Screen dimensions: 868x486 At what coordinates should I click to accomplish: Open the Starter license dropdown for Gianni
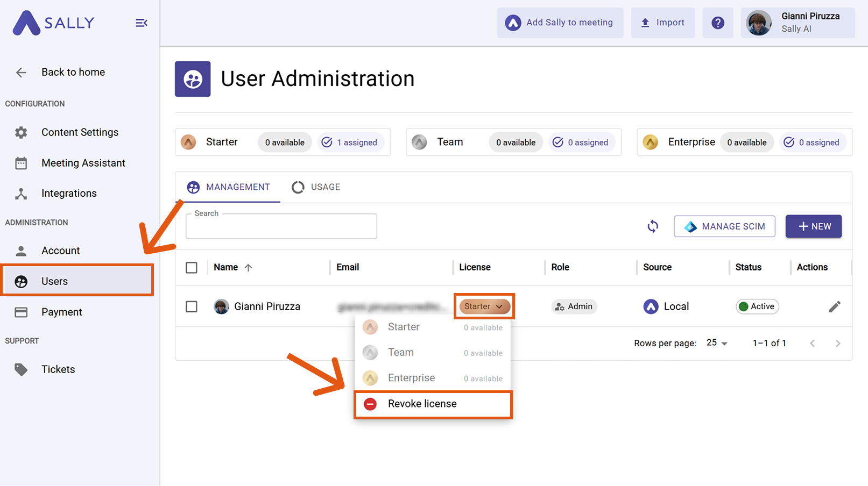(x=484, y=306)
